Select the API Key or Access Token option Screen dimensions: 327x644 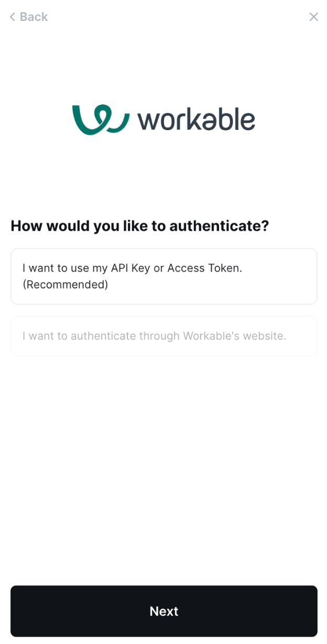(164, 276)
